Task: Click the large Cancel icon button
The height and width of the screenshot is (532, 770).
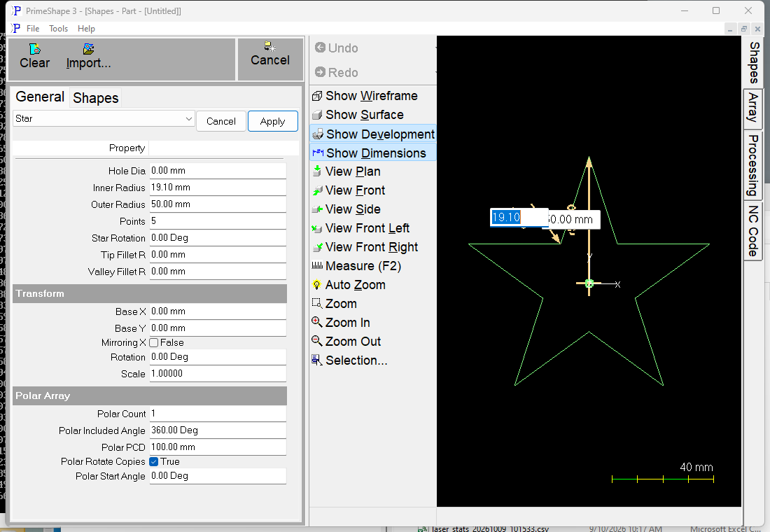Action: pos(270,59)
